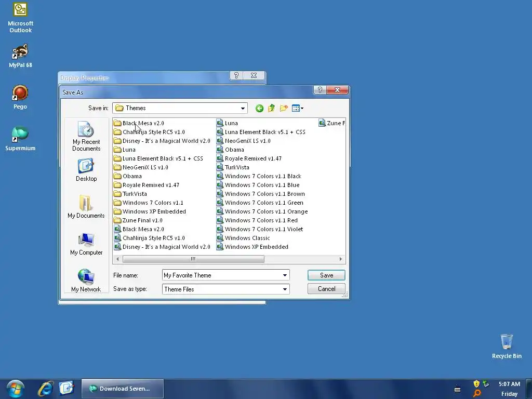Launch Internet Explorer from the taskbar
The height and width of the screenshot is (399, 532).
[45, 389]
